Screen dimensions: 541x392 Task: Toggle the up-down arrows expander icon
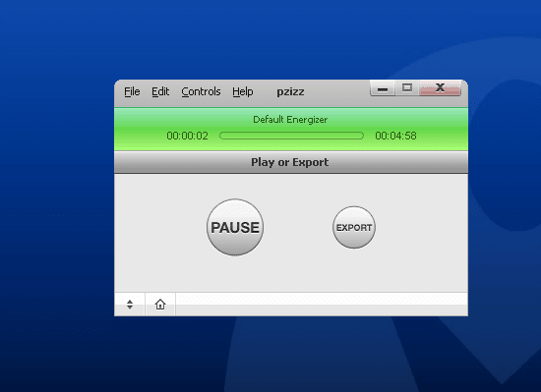click(x=130, y=305)
